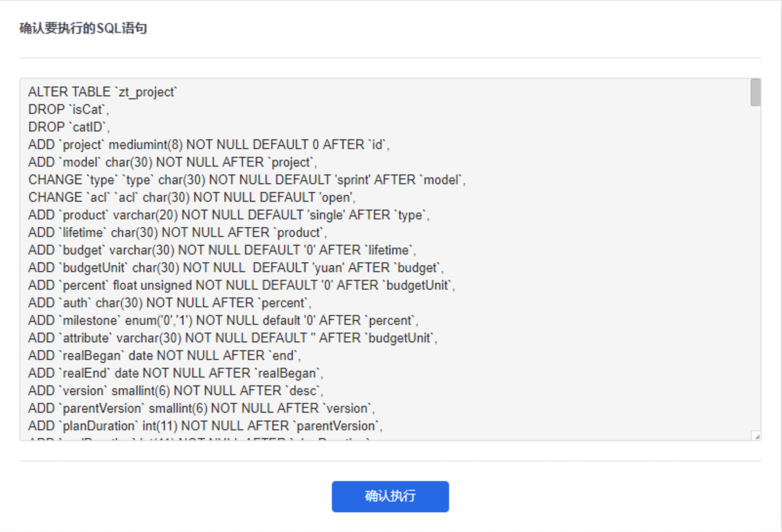Click the ADD realBegan date line
Image resolution: width=782 pixels, height=532 pixels.
click(x=164, y=356)
